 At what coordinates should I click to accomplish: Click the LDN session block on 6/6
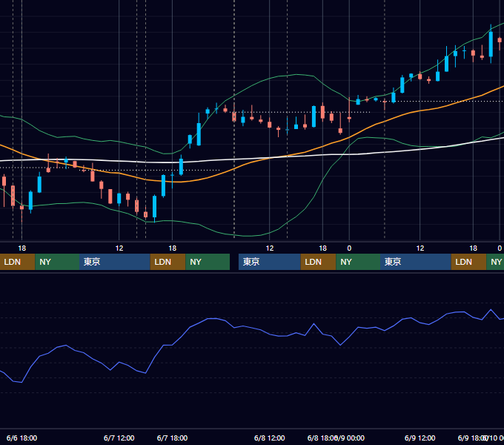click(x=17, y=262)
